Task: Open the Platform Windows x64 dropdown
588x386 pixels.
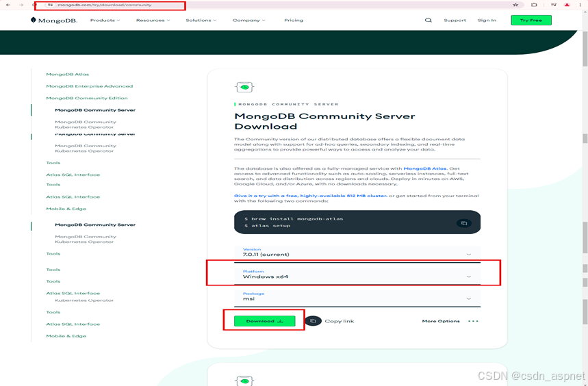Action: coord(357,276)
